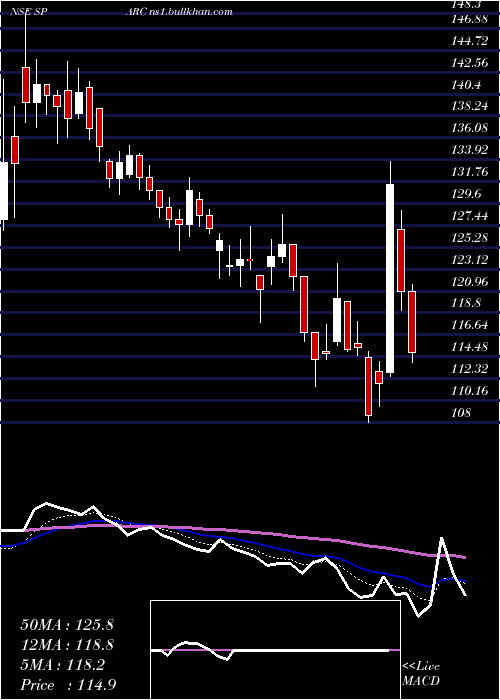This screenshot has height=700, width=500.
Task: Click the 146.88 price axis label
Action: pos(468,20)
